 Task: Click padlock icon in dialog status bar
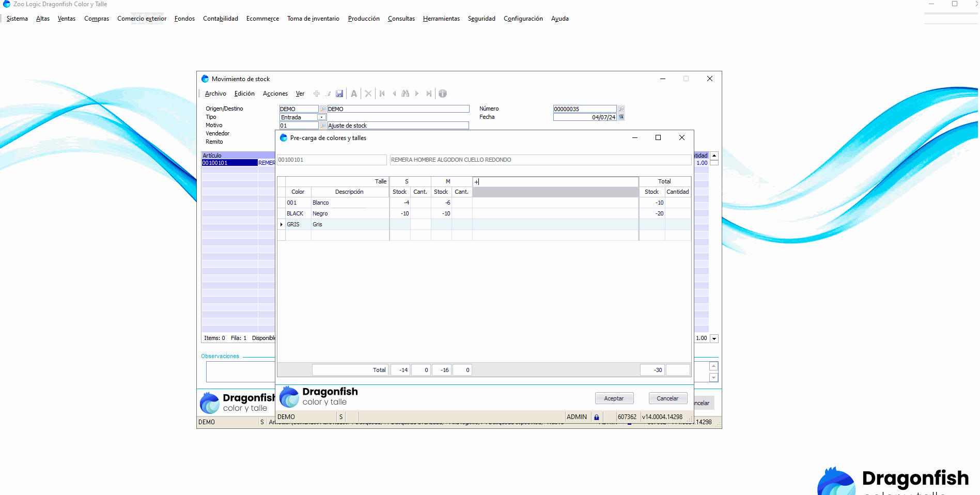click(x=597, y=417)
